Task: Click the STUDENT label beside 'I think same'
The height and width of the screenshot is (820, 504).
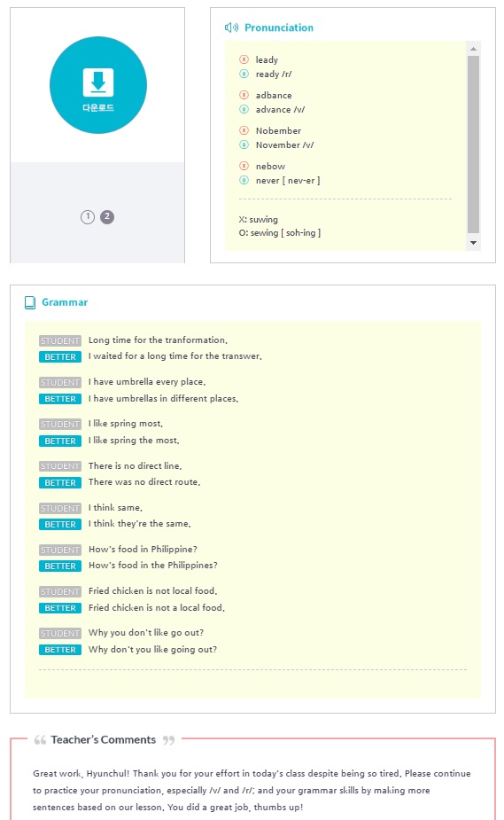Action: tap(60, 508)
